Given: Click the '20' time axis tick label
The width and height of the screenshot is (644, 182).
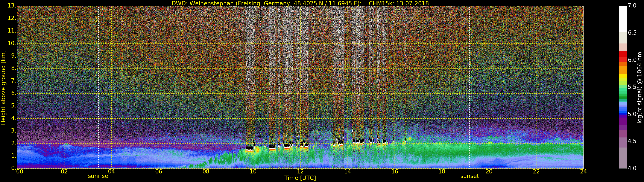Looking at the screenshot, I should point(489,172).
